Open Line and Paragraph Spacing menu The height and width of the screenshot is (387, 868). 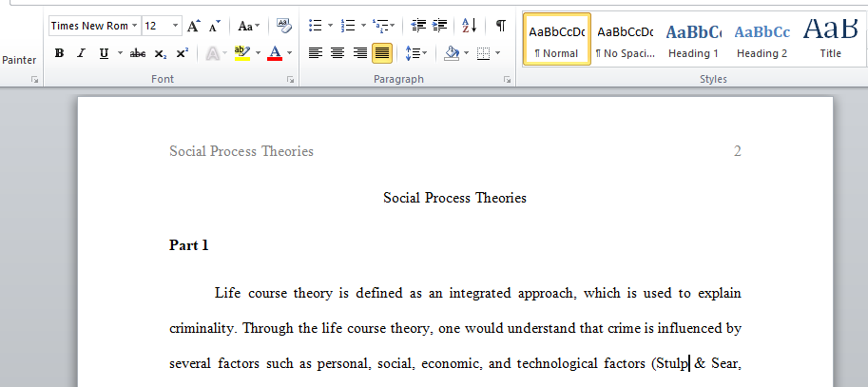(415, 53)
